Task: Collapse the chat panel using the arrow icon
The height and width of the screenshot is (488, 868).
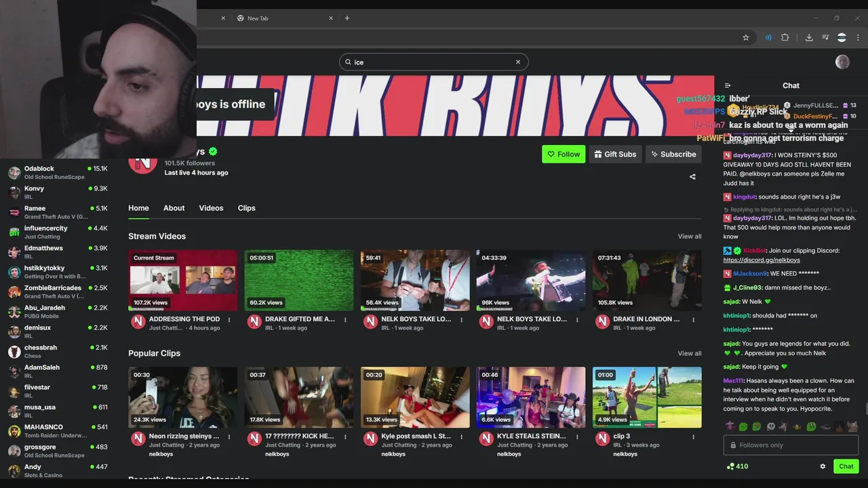Action: point(728,85)
